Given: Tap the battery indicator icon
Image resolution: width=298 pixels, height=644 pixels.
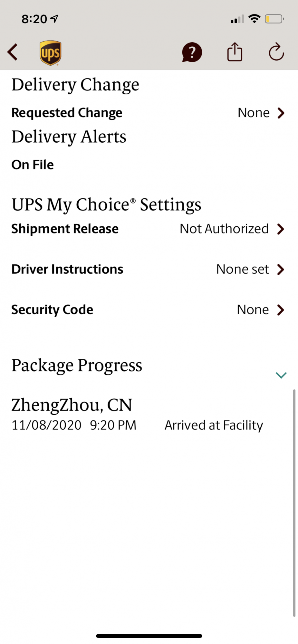Looking at the screenshot, I should pyautogui.click(x=274, y=19).
